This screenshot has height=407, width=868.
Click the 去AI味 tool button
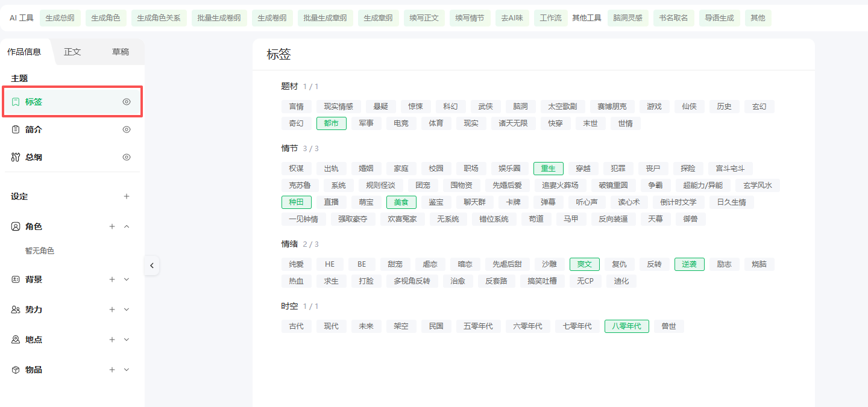[512, 18]
